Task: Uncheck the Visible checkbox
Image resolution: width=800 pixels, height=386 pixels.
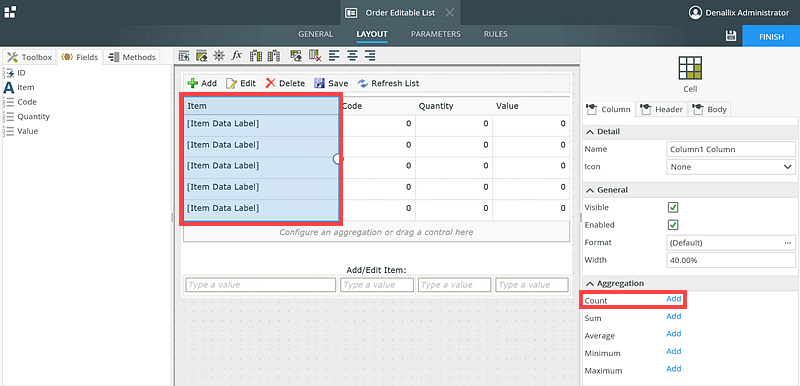Action: pyautogui.click(x=673, y=208)
